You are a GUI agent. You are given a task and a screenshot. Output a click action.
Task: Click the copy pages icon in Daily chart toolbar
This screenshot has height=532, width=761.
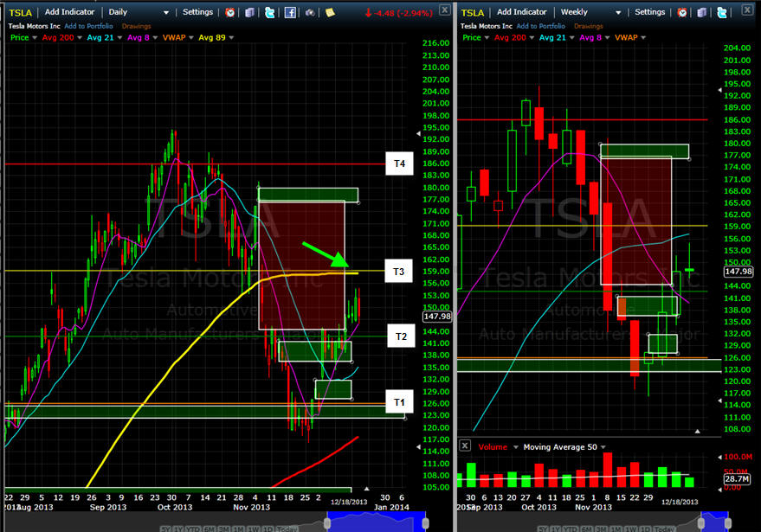click(249, 13)
